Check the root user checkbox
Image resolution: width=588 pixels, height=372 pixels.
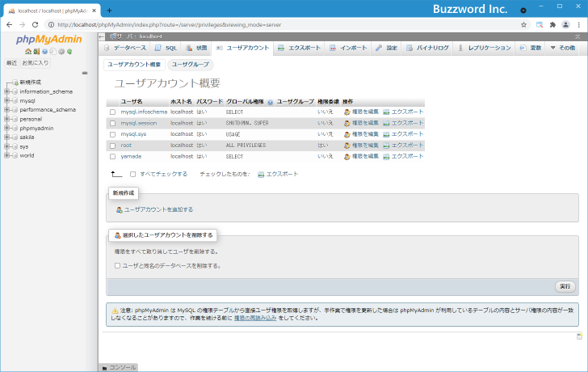coord(112,146)
